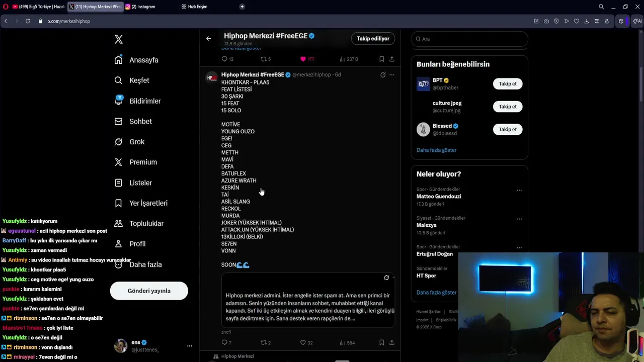
Task: Follow BPT account
Action: coord(508,84)
